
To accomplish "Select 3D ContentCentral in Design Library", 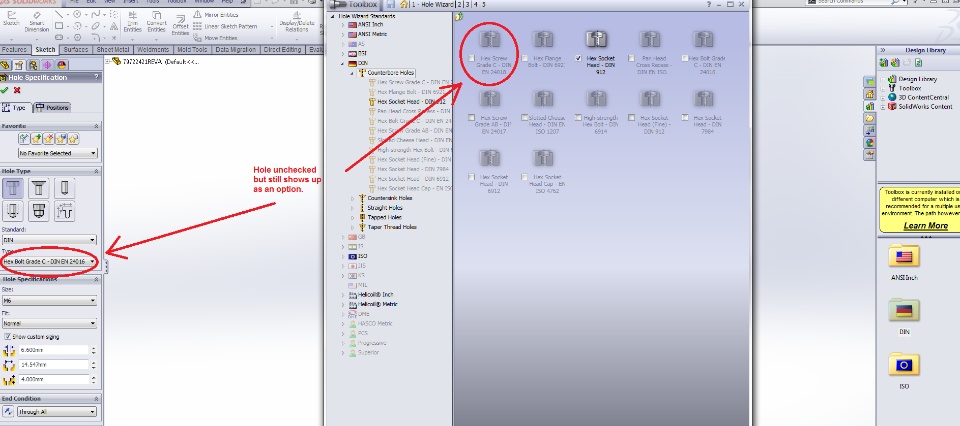I will pos(924,97).
